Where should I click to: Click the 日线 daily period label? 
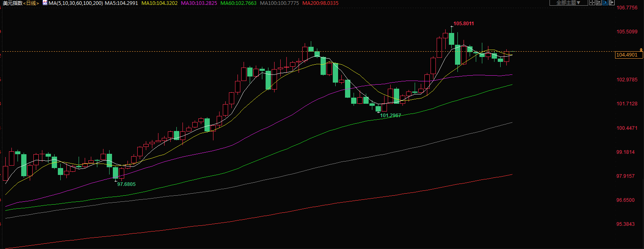pos(31,3)
